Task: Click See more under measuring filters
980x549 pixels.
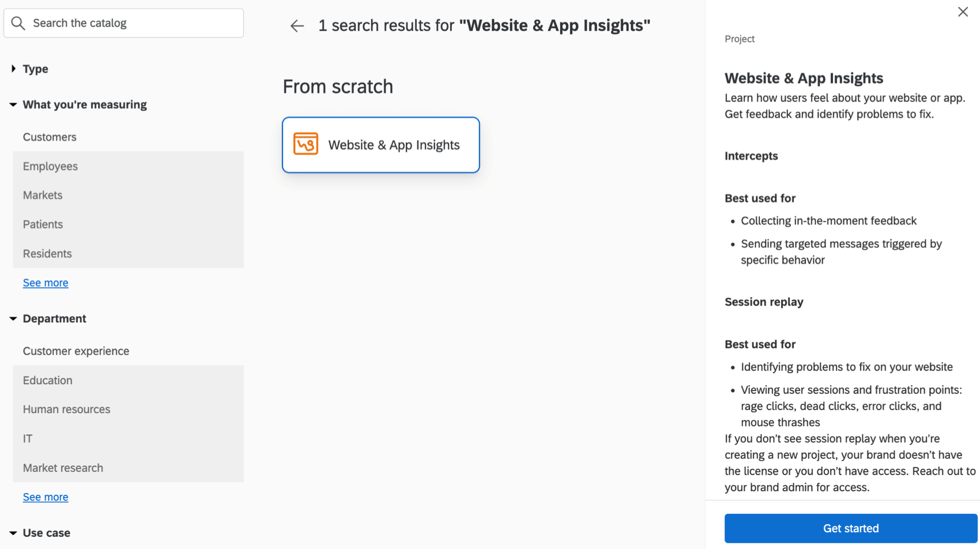Action: [x=45, y=283]
